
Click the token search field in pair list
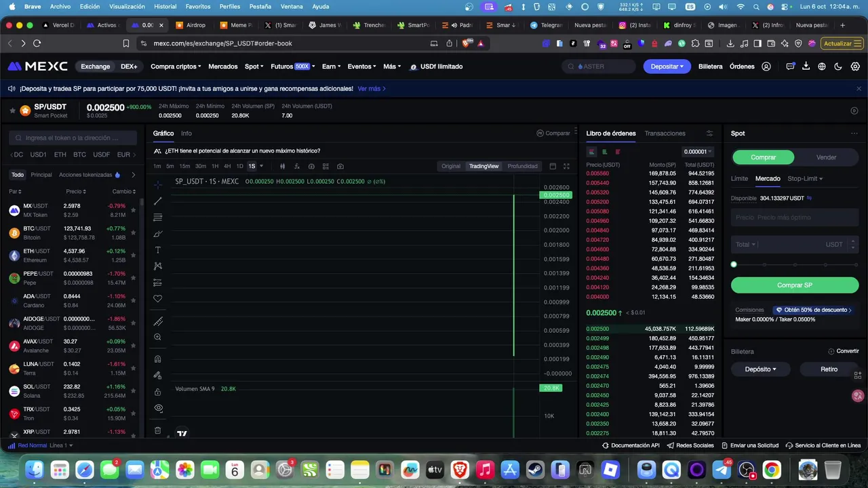pyautogui.click(x=72, y=138)
